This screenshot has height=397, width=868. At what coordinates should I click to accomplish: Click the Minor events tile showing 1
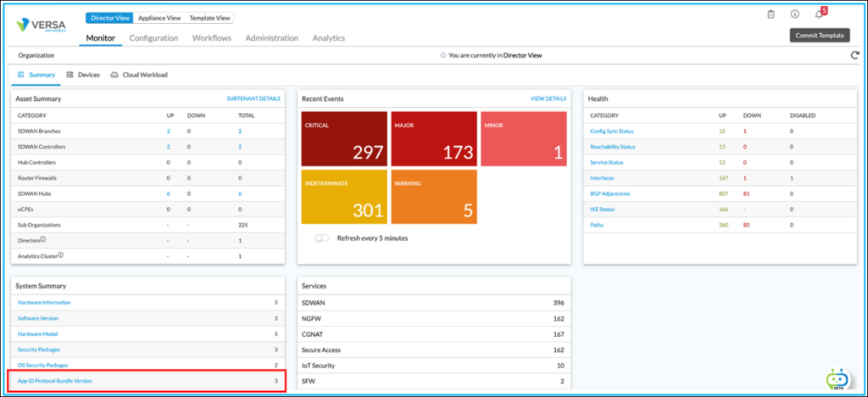tap(524, 138)
